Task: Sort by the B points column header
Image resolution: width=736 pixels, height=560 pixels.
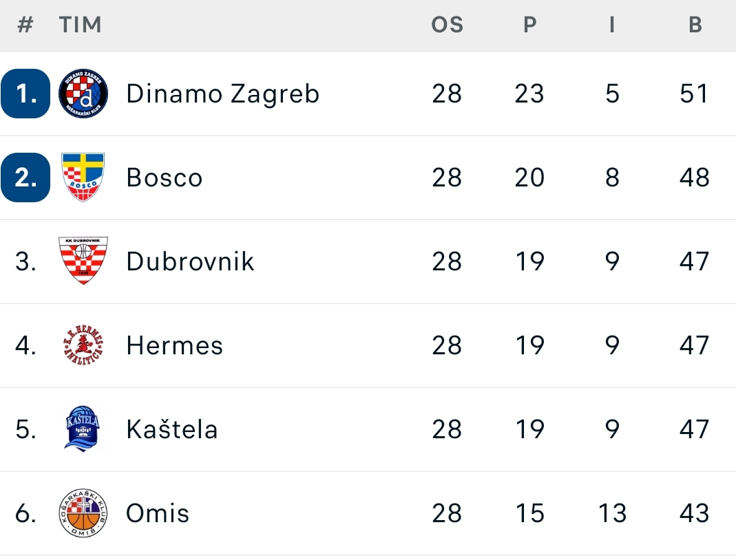Action: point(695,25)
